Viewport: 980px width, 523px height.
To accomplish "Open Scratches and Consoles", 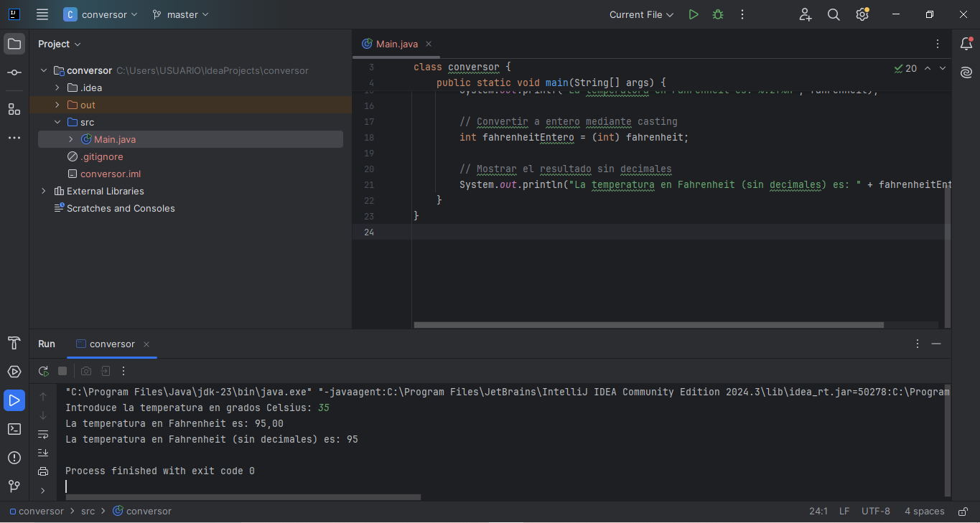I will pyautogui.click(x=121, y=208).
